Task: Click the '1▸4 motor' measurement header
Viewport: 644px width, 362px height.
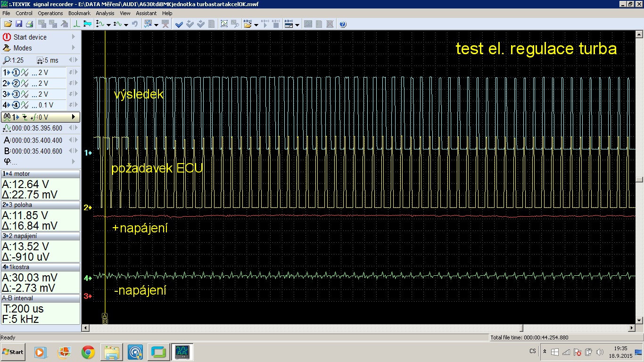Action: click(41, 174)
